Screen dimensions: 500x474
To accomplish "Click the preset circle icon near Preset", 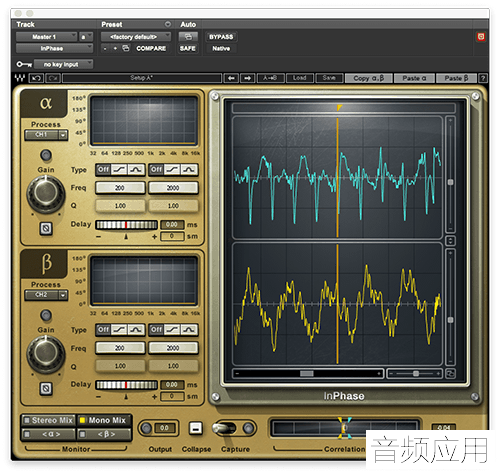I will point(168,24).
